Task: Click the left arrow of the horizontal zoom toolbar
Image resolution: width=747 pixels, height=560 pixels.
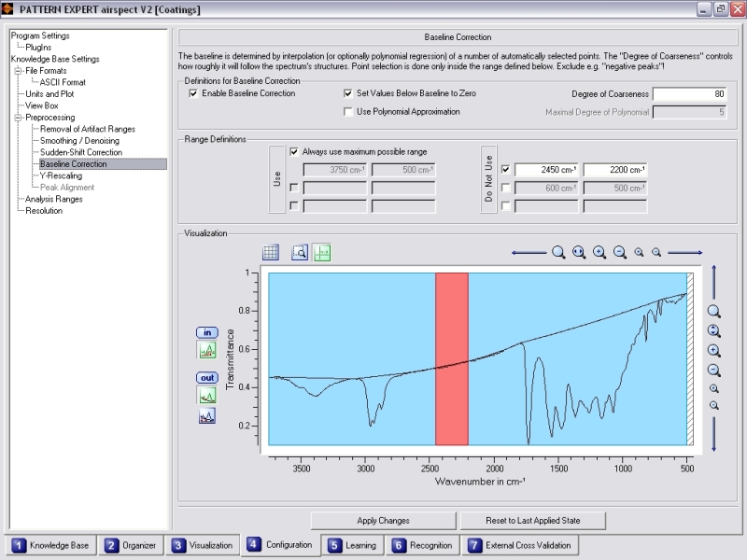Action: (529, 252)
